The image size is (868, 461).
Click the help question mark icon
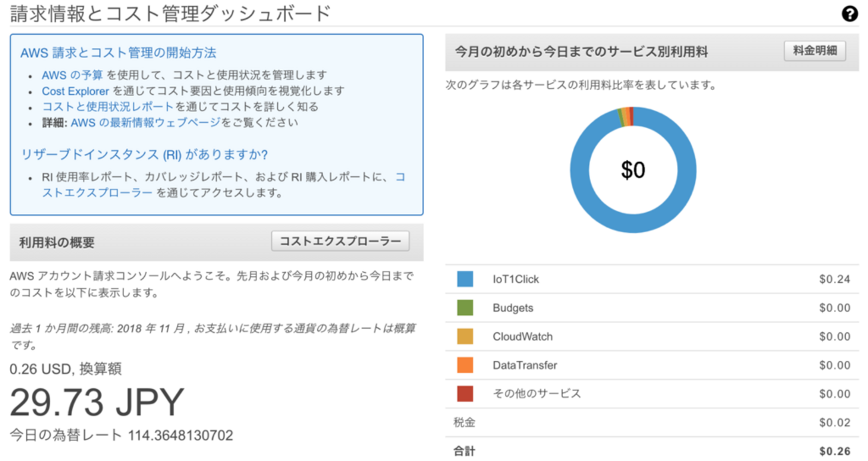[849, 14]
